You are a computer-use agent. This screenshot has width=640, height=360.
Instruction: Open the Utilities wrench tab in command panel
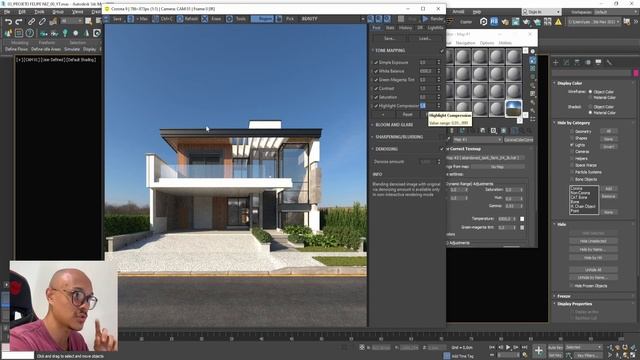click(609, 62)
